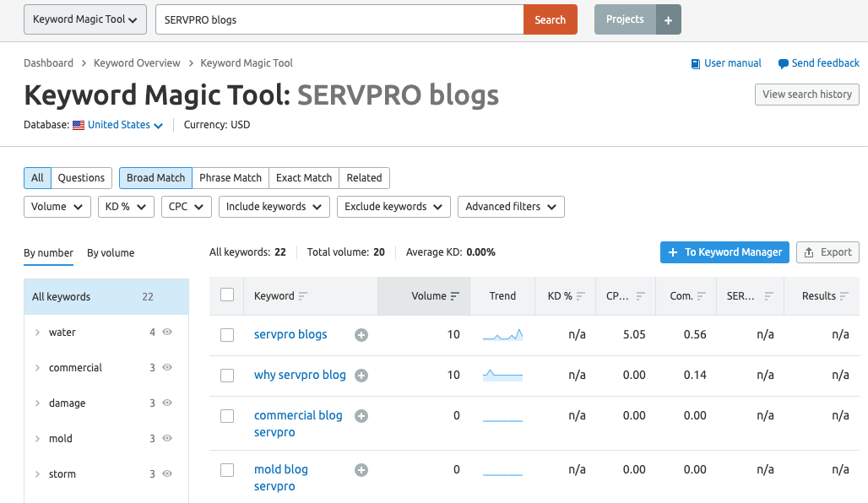Navigate to Keyword Overview breadcrumb

point(137,62)
